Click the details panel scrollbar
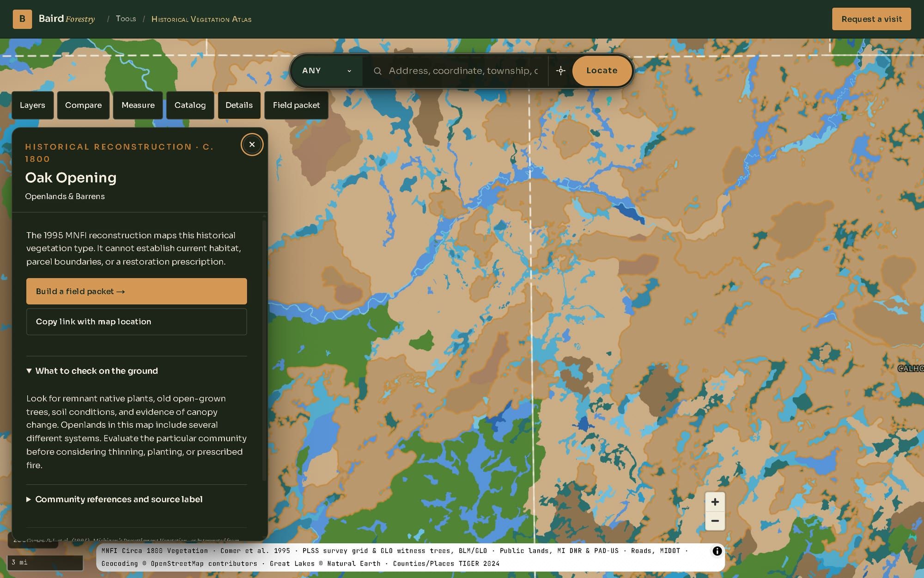Screen dimensions: 924x578 click(x=264, y=350)
